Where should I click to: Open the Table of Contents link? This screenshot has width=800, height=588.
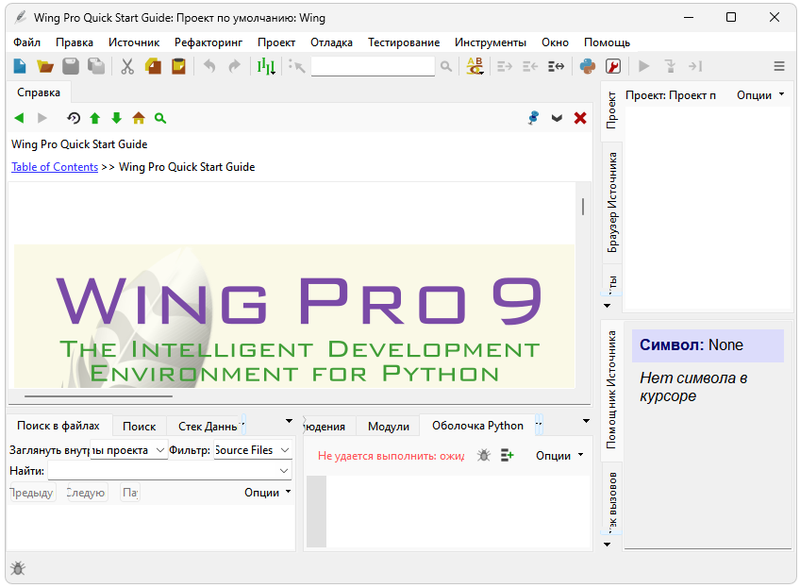[54, 167]
